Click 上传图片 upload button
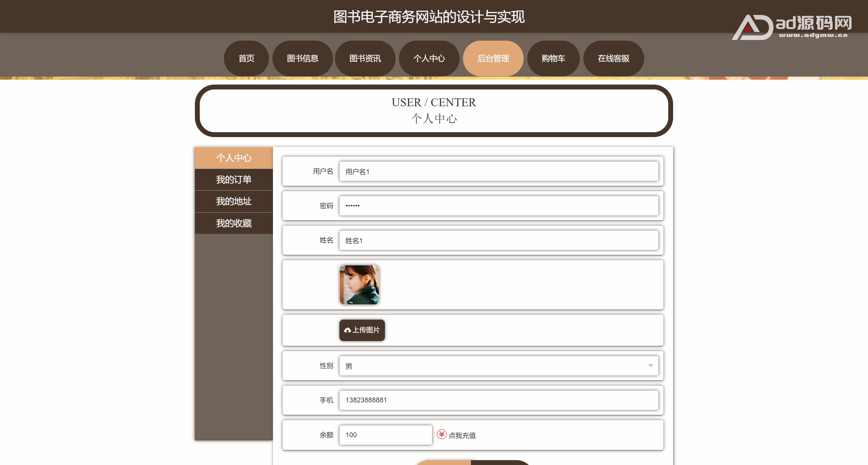Viewport: 868px width, 465px height. click(x=362, y=330)
